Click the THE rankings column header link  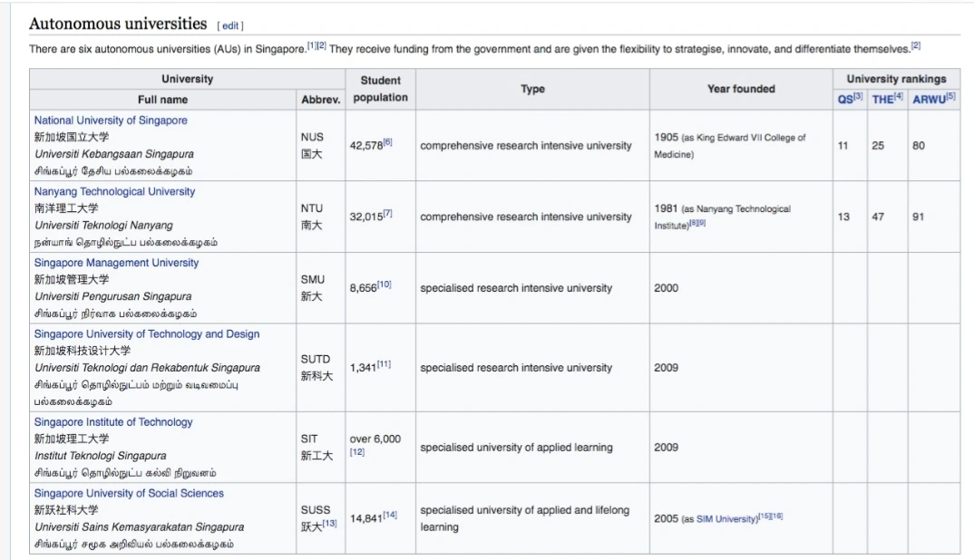[882, 100]
